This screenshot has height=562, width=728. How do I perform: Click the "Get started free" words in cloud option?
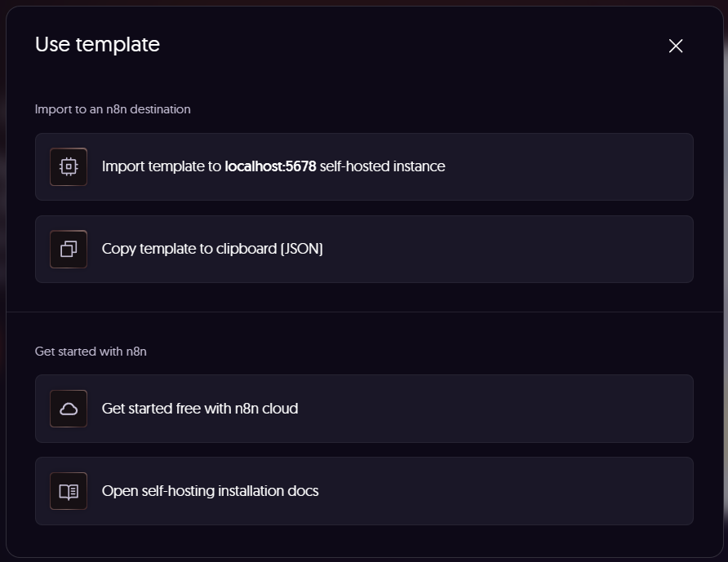pyautogui.click(x=151, y=409)
